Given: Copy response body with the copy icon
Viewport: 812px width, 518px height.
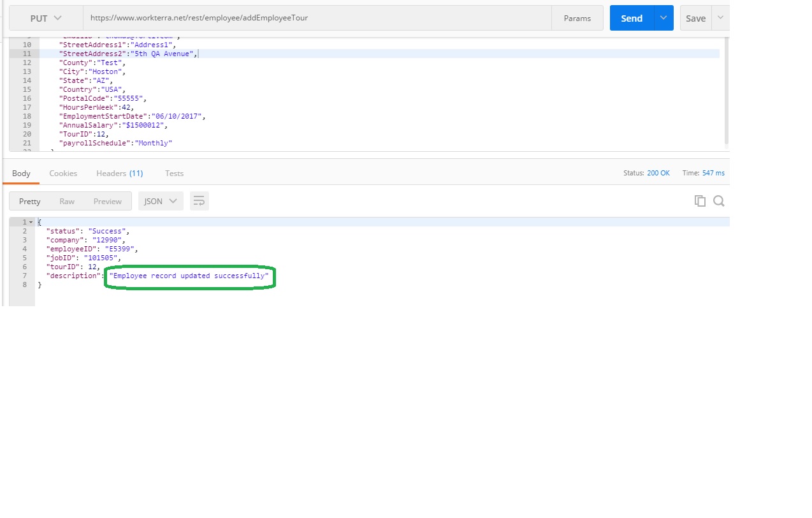Looking at the screenshot, I should [700, 201].
